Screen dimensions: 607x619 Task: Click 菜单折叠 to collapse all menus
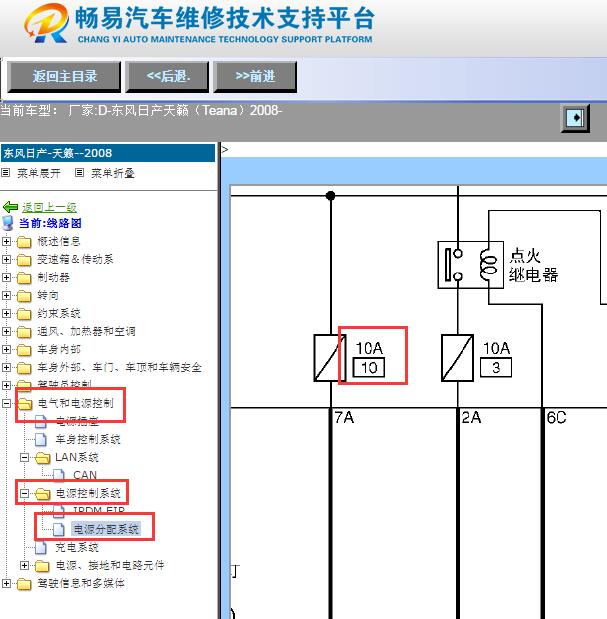(113, 173)
